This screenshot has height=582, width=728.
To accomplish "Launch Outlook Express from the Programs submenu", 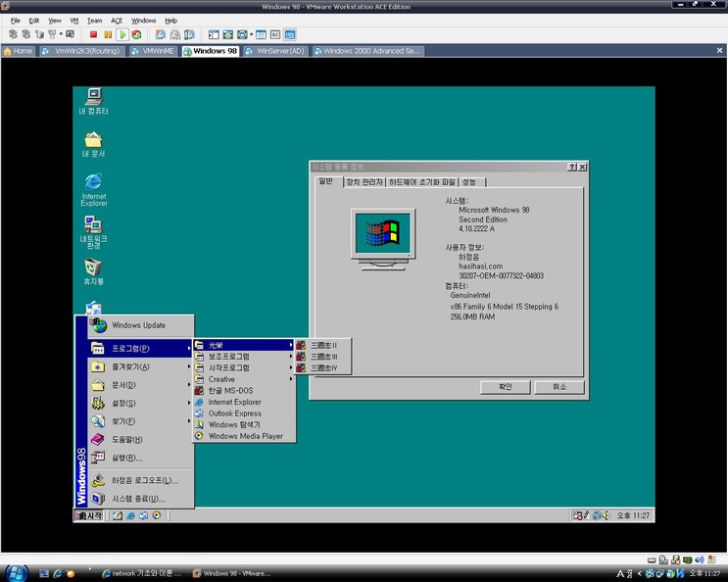I will [244, 413].
